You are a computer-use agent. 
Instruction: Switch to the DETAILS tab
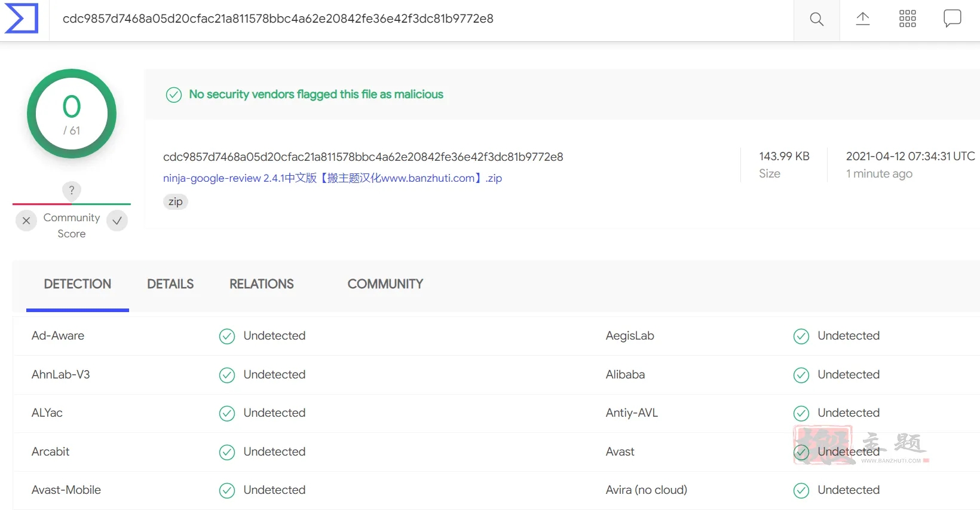tap(170, 284)
